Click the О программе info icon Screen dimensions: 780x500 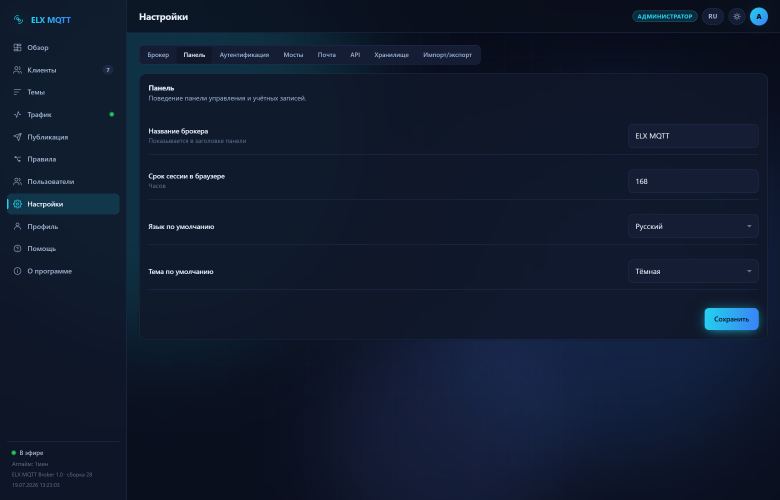[17, 271]
